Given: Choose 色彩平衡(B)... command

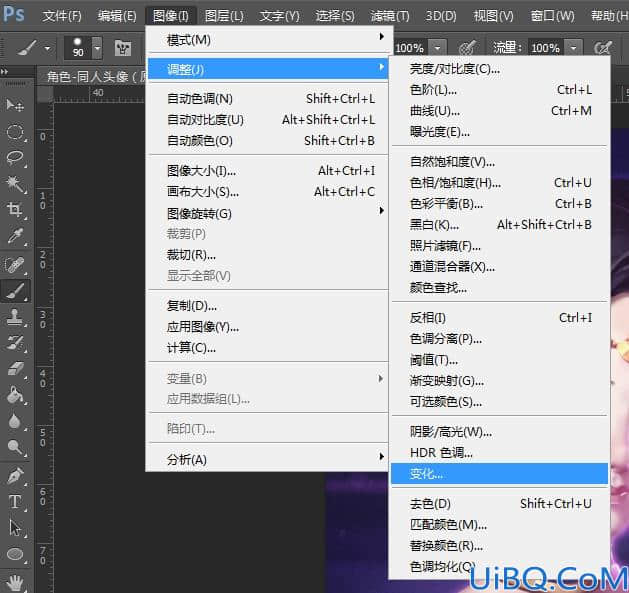Looking at the screenshot, I should (499, 204).
